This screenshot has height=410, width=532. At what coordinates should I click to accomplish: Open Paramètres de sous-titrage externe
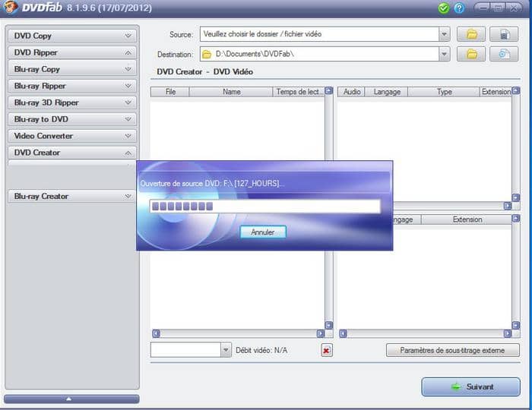pos(453,350)
